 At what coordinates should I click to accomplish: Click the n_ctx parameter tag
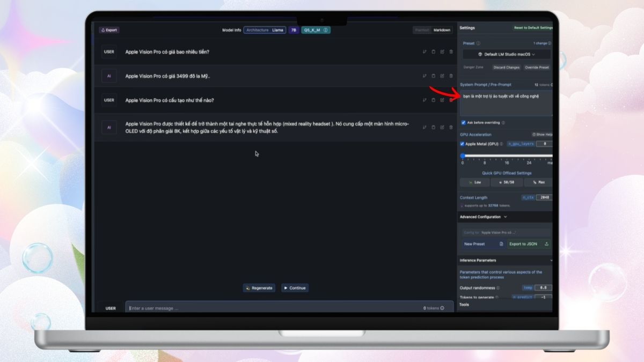[x=528, y=197]
